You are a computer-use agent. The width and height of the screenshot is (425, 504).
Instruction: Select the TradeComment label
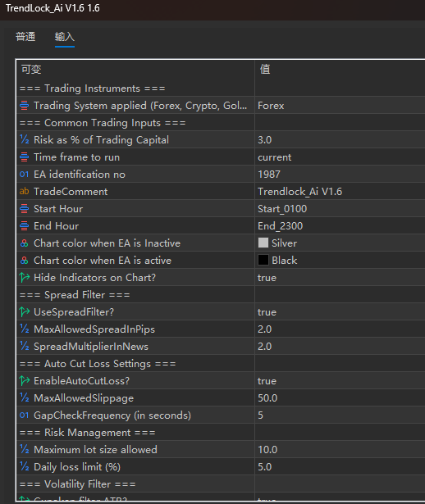pyautogui.click(x=71, y=192)
